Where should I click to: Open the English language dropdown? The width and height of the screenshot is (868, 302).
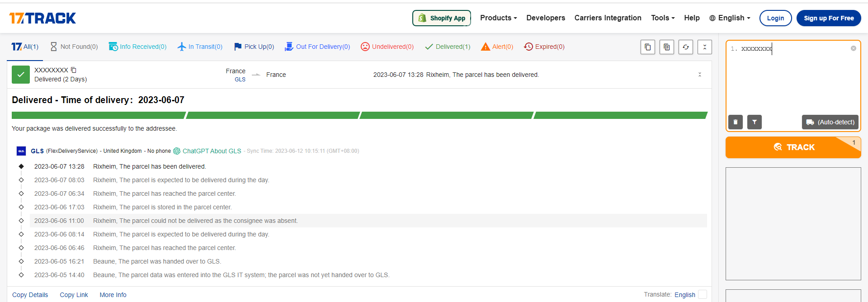click(x=730, y=18)
